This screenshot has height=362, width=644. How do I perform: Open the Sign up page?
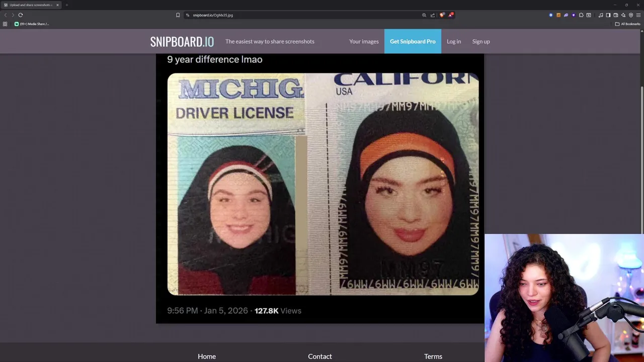[x=481, y=41]
